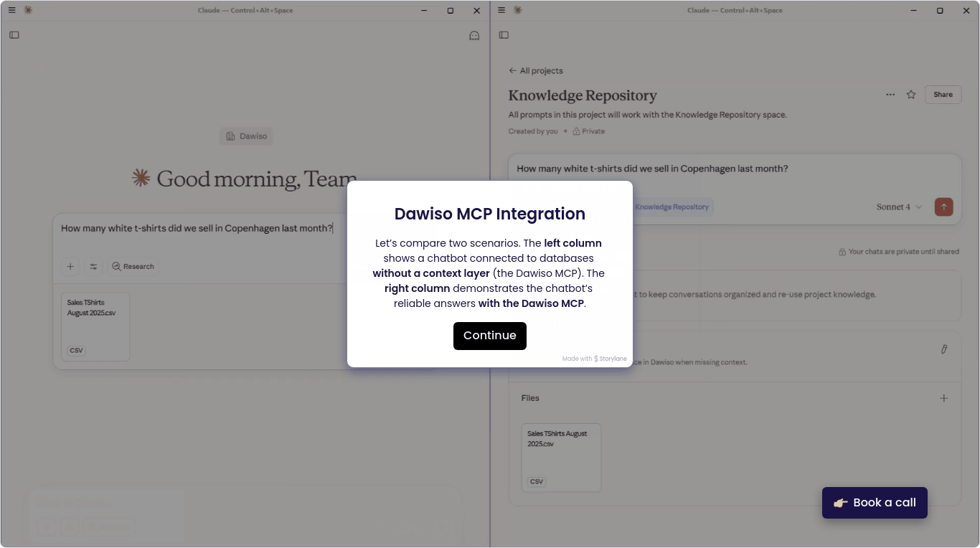The width and height of the screenshot is (980, 548).
Task: Click the plus attachment icon in the composer
Action: click(x=70, y=266)
